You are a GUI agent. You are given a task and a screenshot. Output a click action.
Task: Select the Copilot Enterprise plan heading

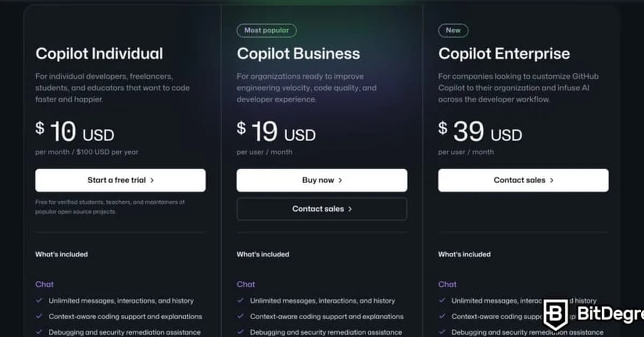pyautogui.click(x=504, y=54)
